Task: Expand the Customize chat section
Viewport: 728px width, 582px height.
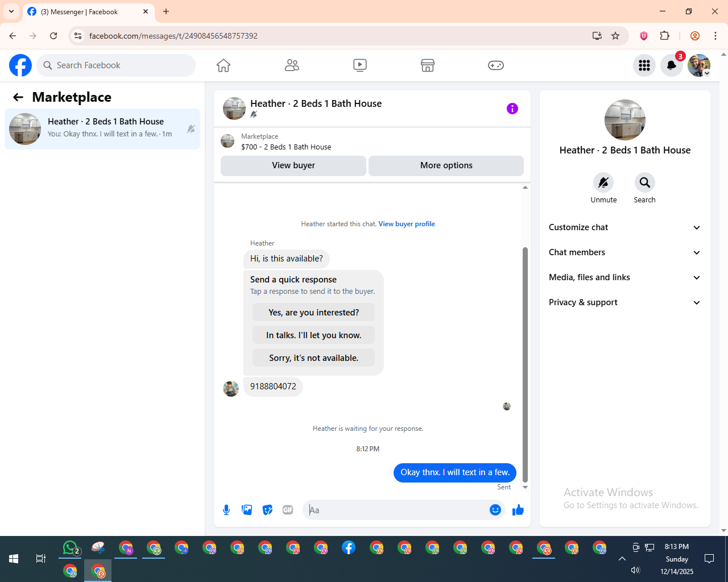Action: 625,227
